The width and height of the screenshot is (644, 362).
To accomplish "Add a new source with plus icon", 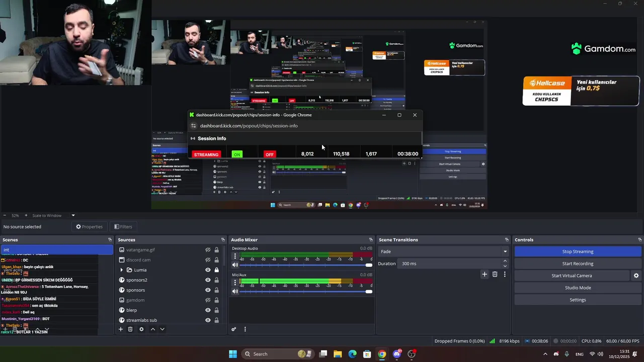I will 121,329.
